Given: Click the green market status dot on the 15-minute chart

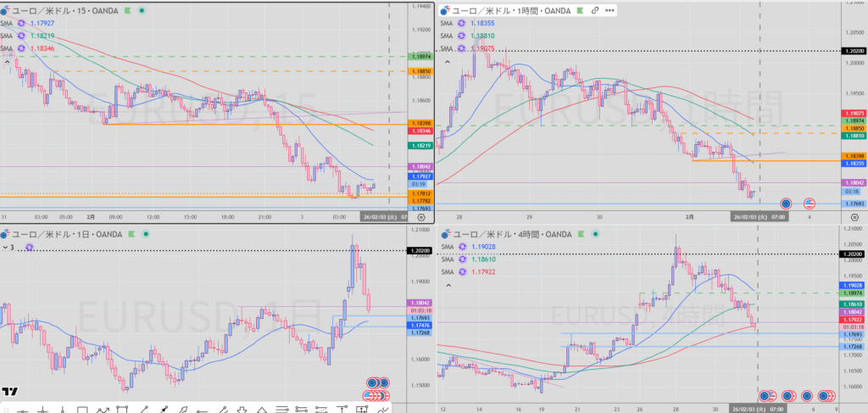Looking at the screenshot, I should click(x=140, y=10).
